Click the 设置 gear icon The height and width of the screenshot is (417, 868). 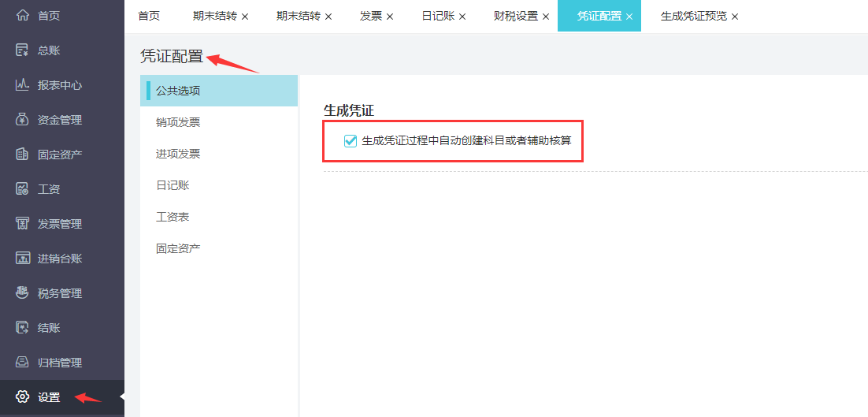coord(22,397)
